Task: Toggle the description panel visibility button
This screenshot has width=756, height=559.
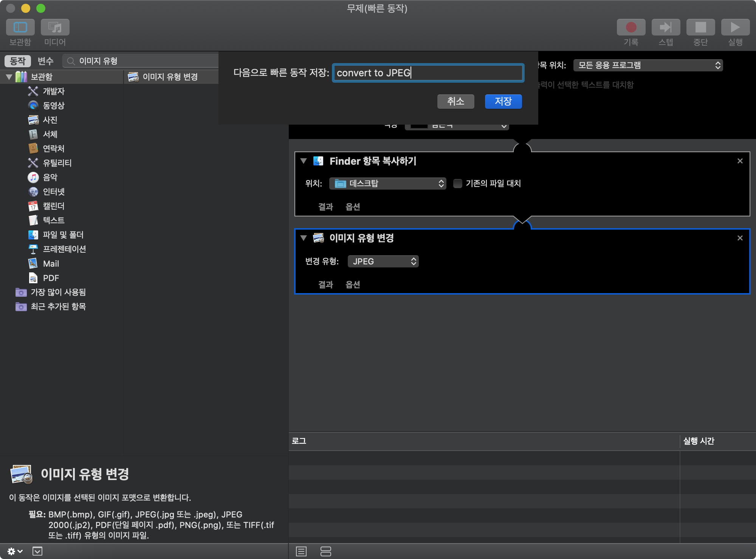Action: 37,551
